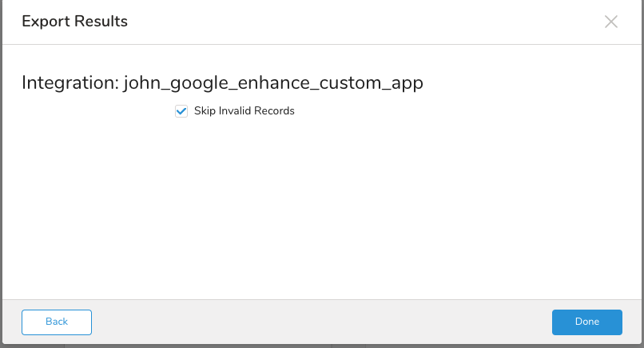
Task: Uncheck the Skip Invalid Records checkbox
Action: [181, 111]
